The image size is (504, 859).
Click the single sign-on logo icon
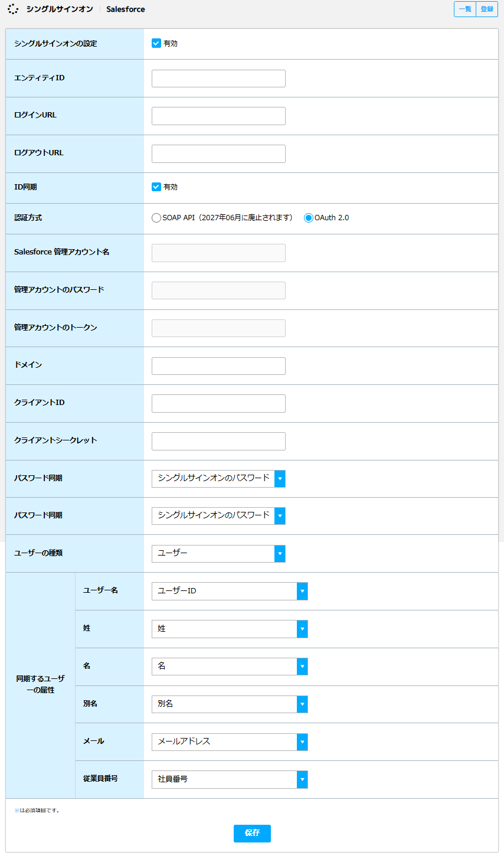point(13,9)
